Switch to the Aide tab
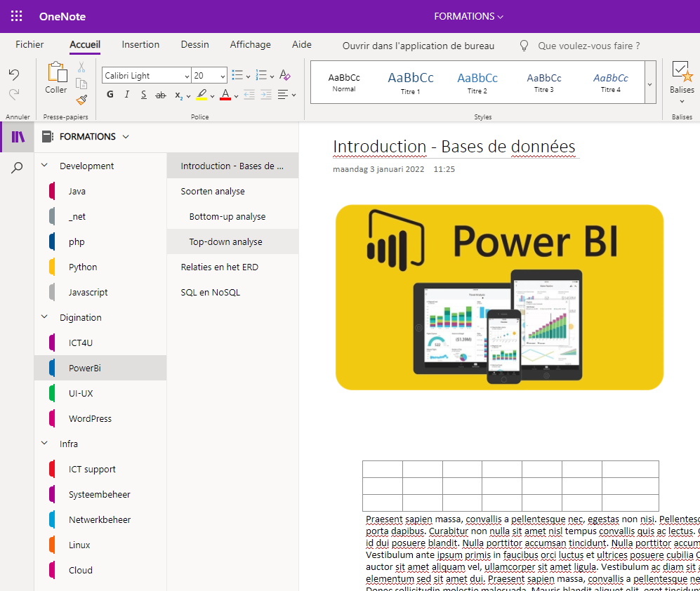The width and height of the screenshot is (700, 591). point(302,45)
